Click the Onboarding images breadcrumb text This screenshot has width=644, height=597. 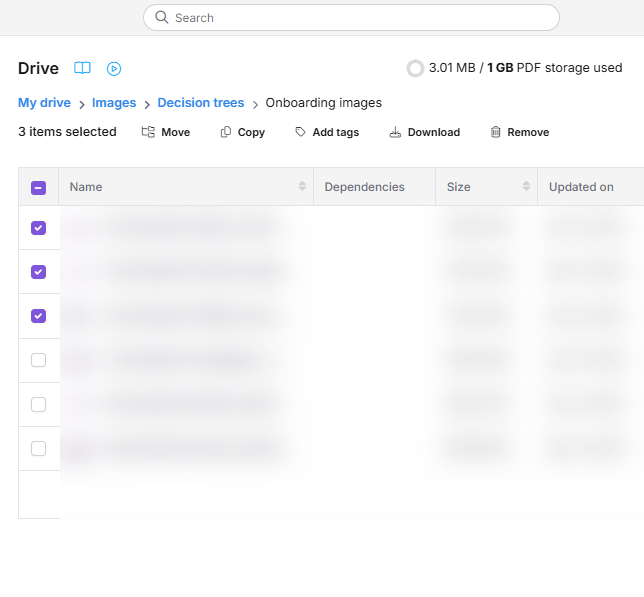(324, 103)
